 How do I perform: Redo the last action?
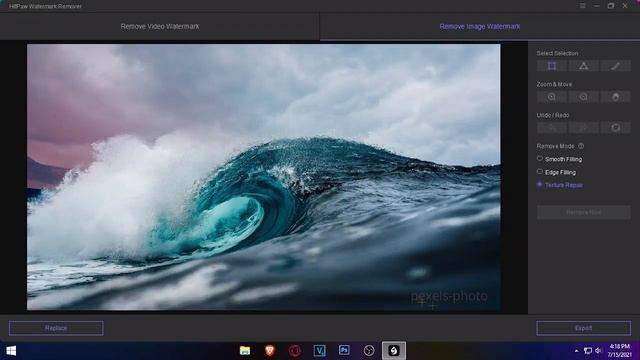tap(584, 128)
